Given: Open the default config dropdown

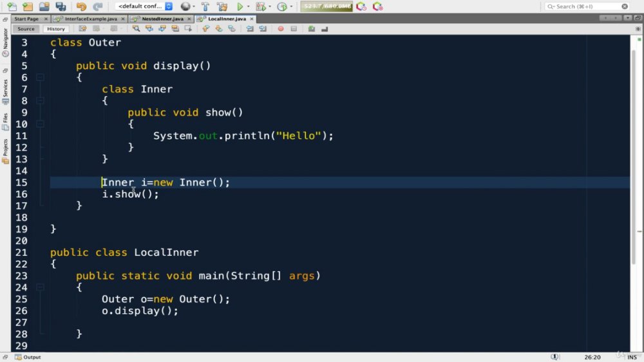Looking at the screenshot, I should [x=144, y=6].
